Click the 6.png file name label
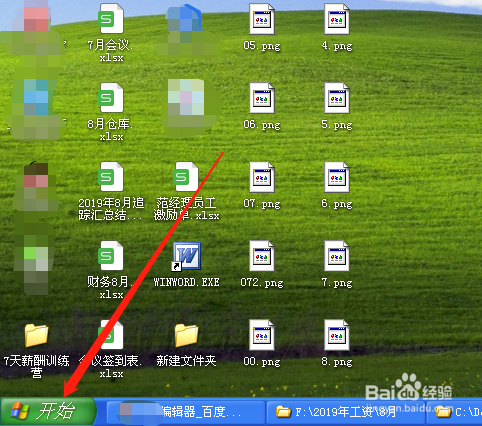Screen dimensions: 482x426 click(x=337, y=204)
